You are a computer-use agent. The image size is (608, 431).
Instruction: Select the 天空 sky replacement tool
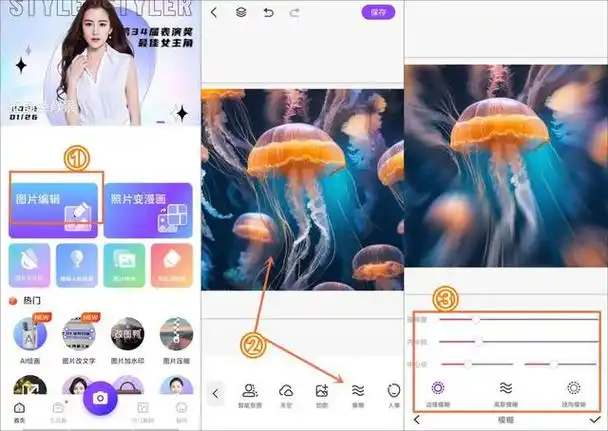pos(286,394)
